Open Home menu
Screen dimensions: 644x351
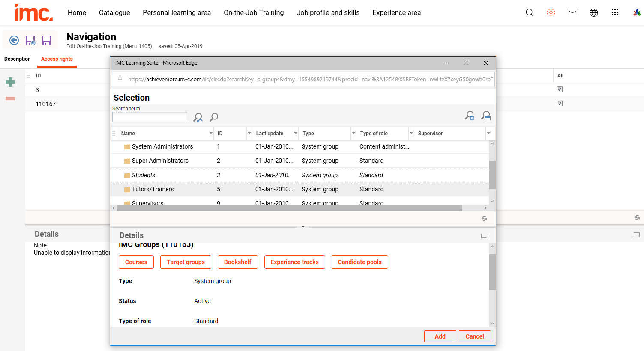[77, 13]
